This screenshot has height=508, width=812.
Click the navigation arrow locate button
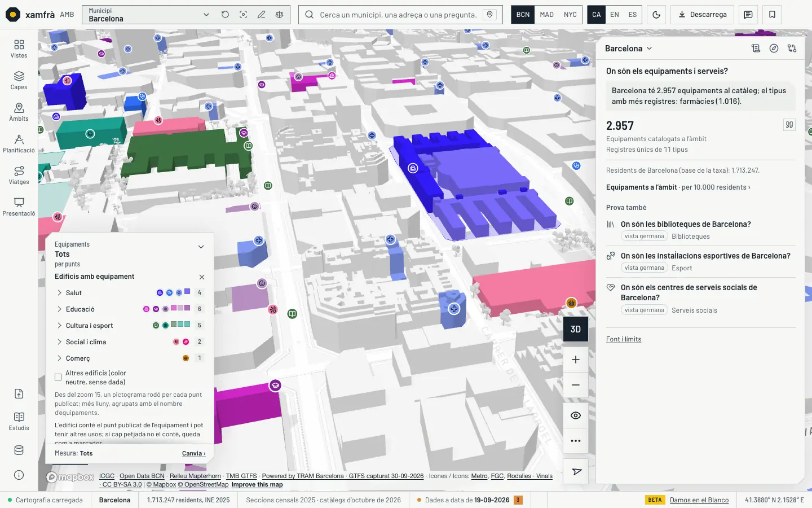[576, 471]
